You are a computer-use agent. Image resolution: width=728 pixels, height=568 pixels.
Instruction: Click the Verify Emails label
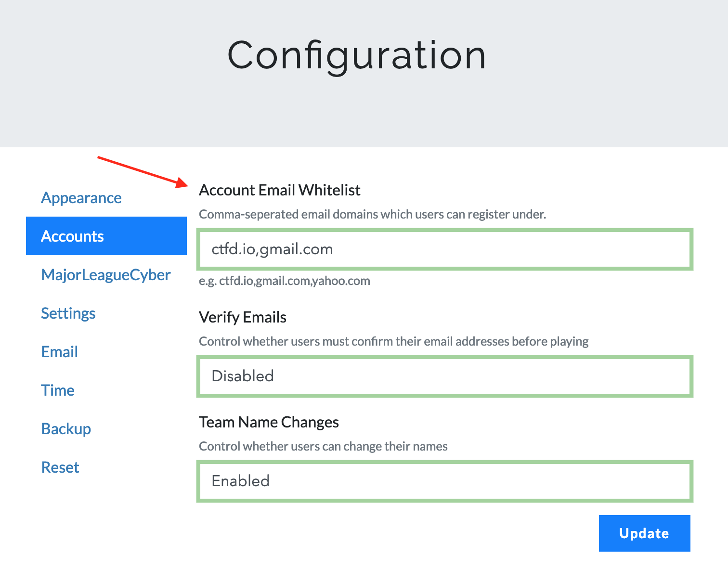242,317
